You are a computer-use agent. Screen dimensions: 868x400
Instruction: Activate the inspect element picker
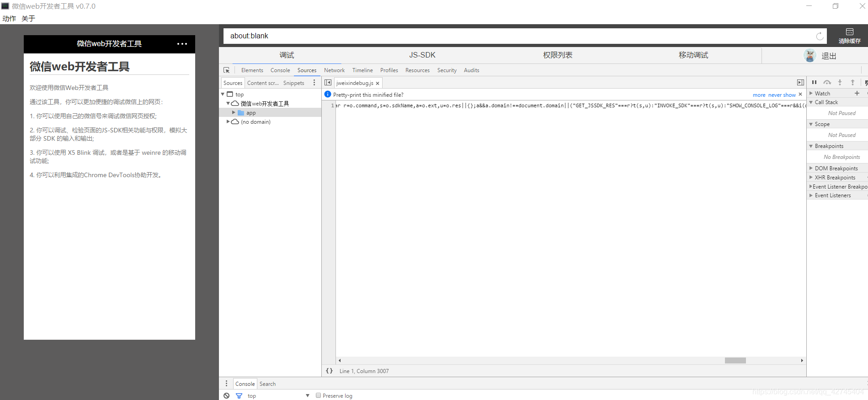[x=226, y=70]
